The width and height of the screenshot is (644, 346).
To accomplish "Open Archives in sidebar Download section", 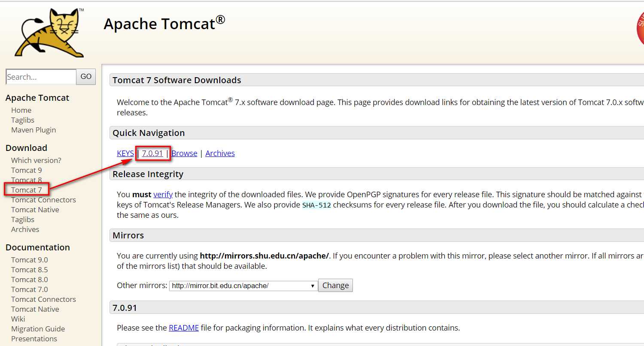I will (25, 229).
